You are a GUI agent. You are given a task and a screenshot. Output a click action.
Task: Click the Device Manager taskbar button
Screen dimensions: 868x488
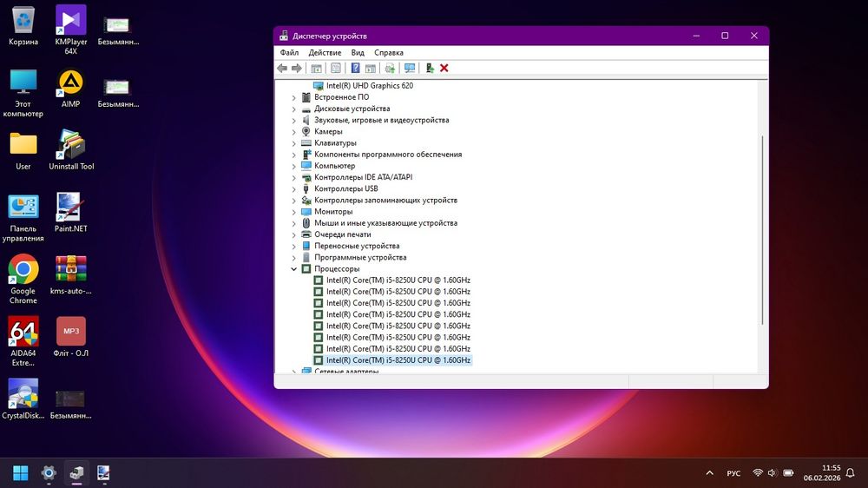click(x=76, y=472)
